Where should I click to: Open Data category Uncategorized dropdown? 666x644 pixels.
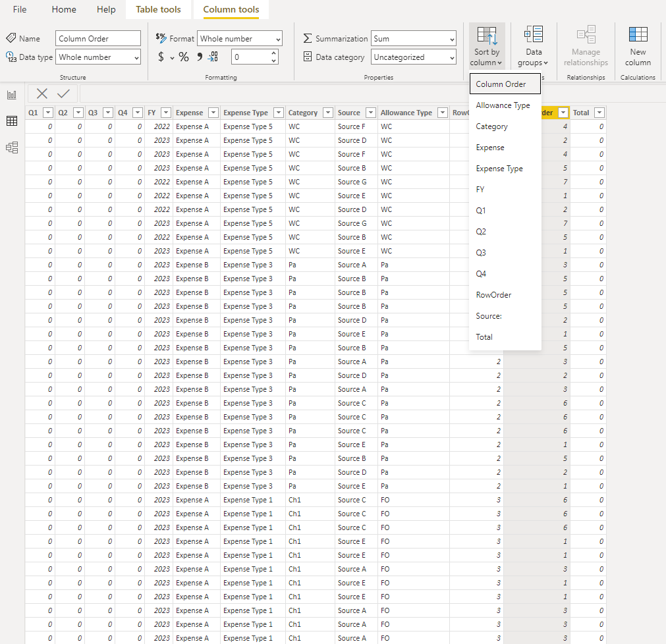413,57
